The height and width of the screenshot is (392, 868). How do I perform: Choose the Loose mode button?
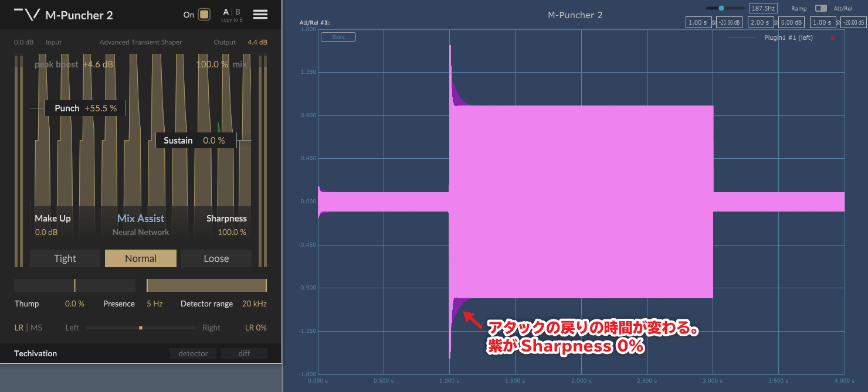tap(216, 258)
